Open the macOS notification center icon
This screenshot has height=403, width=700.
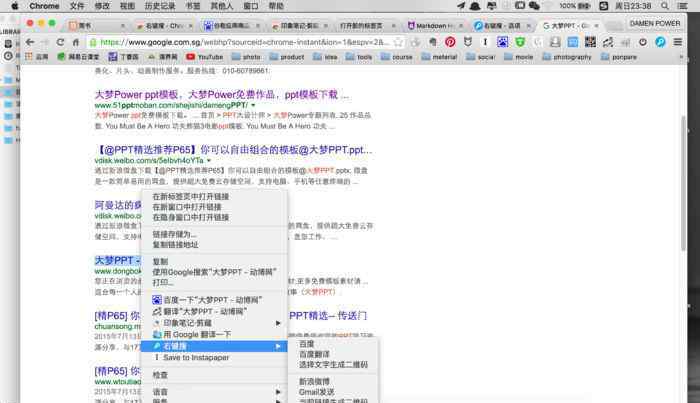pyautogui.click(x=683, y=6)
